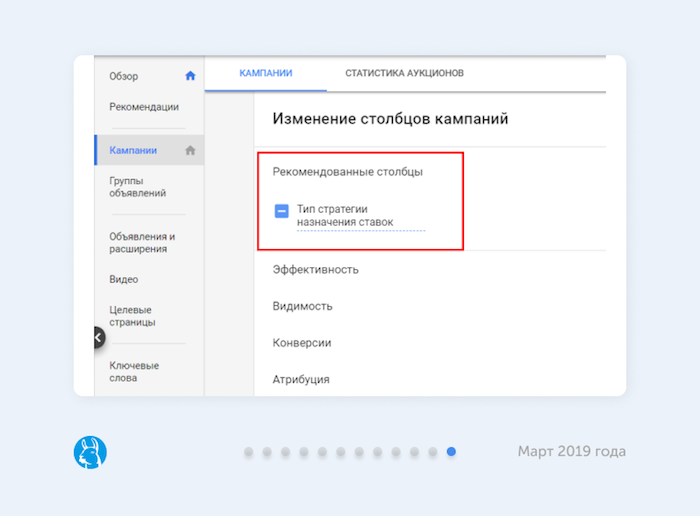Open Обзор in the sidebar
Viewport: 700px width, 516px height.
tap(124, 76)
